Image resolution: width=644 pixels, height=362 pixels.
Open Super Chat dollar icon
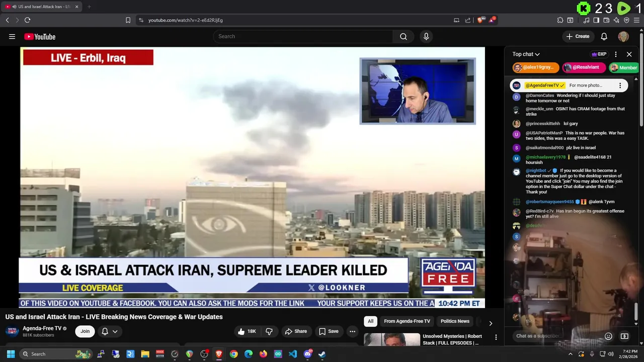coord(624,336)
